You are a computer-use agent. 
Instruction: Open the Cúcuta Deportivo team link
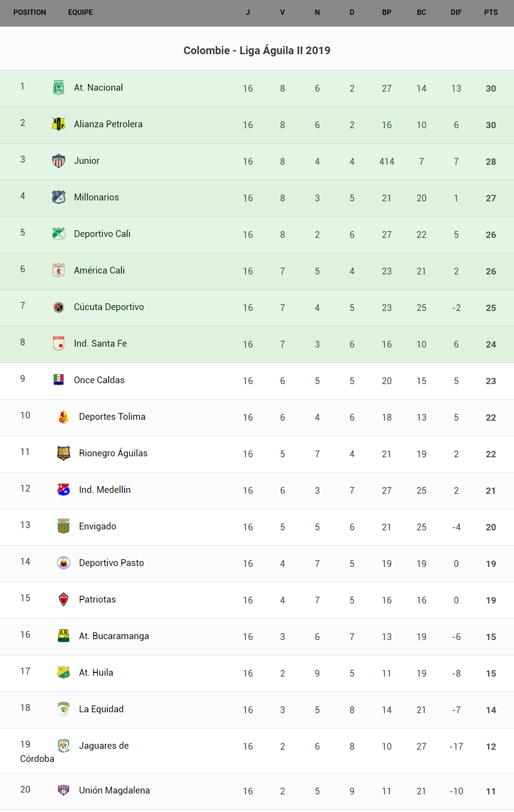pos(109,307)
